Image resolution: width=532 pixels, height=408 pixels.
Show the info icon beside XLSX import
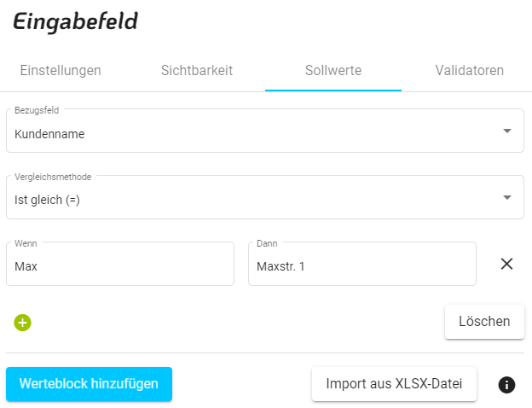(506, 385)
